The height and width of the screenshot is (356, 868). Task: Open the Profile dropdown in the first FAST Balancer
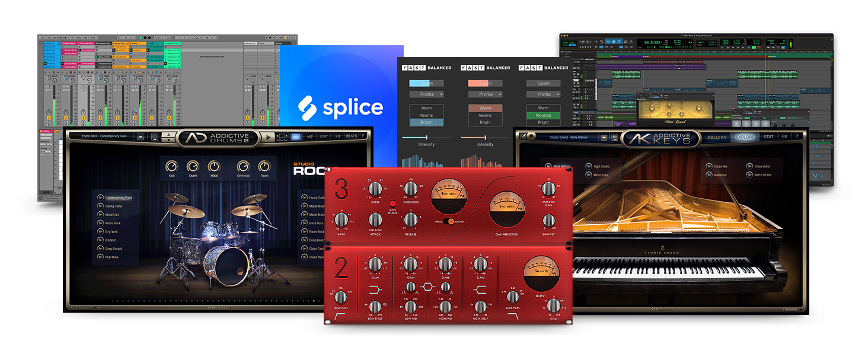pos(426,94)
